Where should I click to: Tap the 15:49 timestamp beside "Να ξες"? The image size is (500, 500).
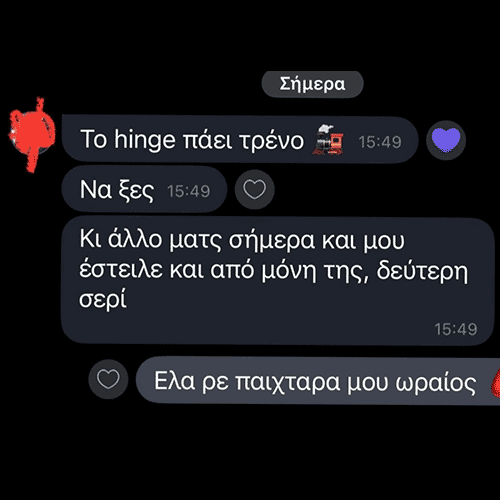point(189,191)
